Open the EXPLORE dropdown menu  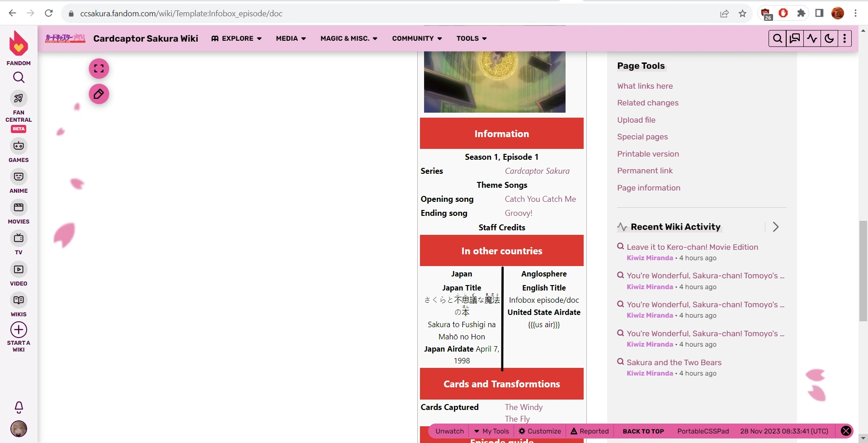(x=236, y=38)
